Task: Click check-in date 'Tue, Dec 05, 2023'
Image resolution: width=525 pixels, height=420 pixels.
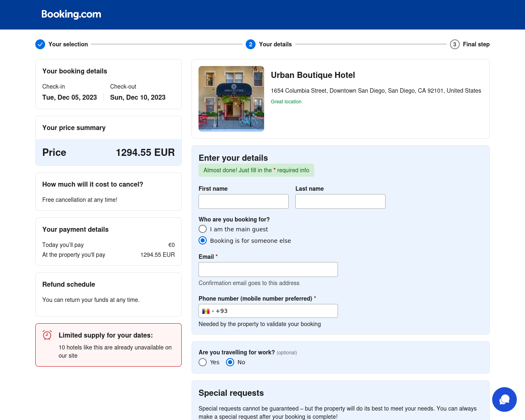Action: 69,97
